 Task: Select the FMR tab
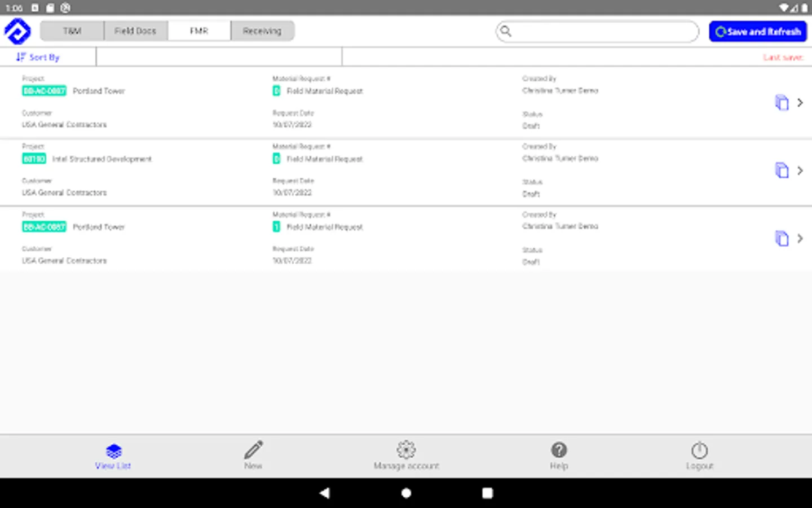199,31
